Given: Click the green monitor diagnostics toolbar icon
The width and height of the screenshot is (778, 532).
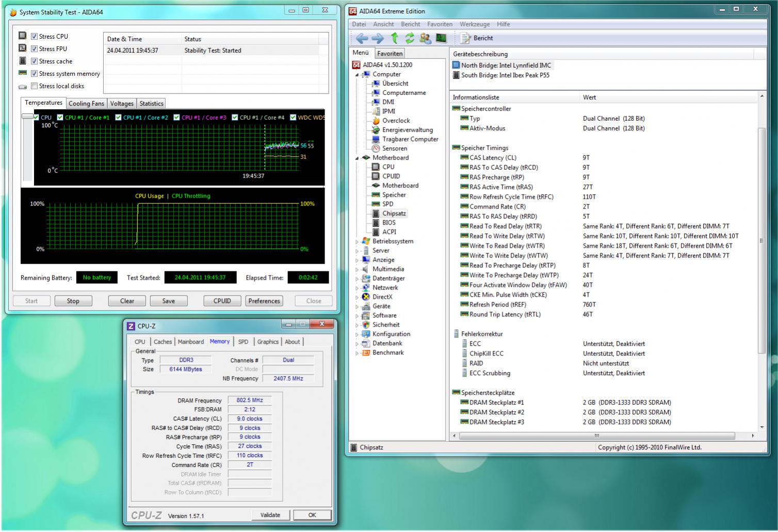Looking at the screenshot, I should [441, 38].
